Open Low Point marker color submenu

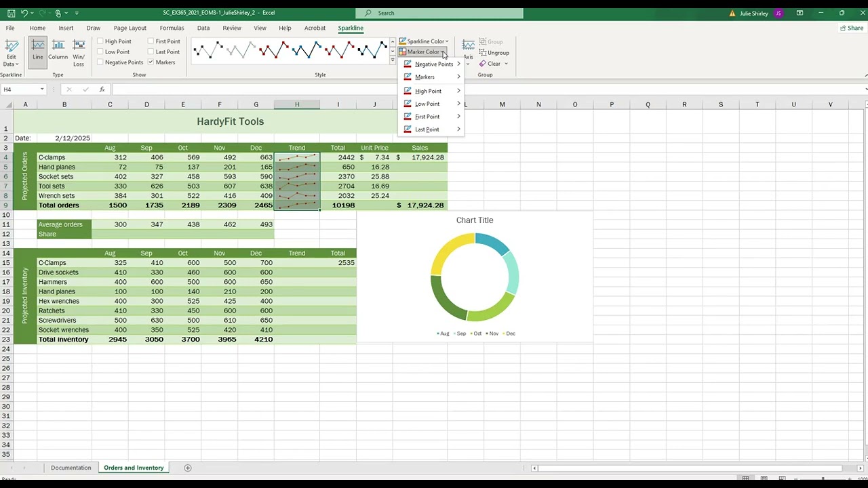pos(432,104)
